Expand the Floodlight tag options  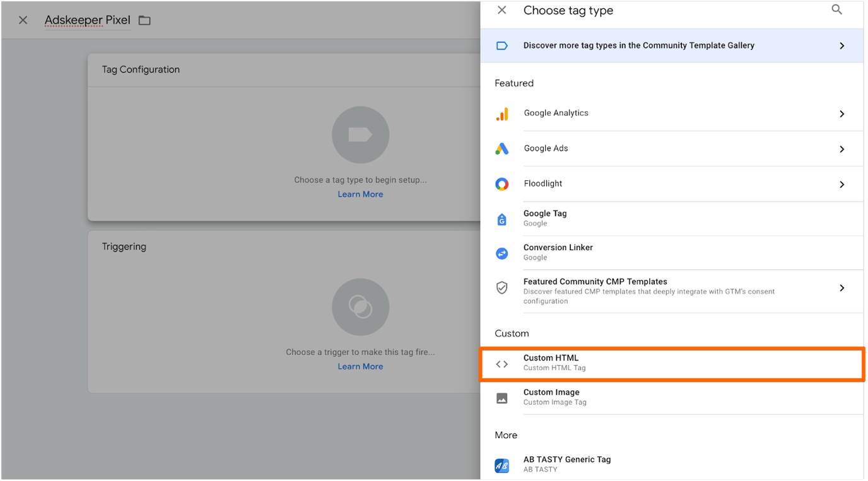click(842, 184)
